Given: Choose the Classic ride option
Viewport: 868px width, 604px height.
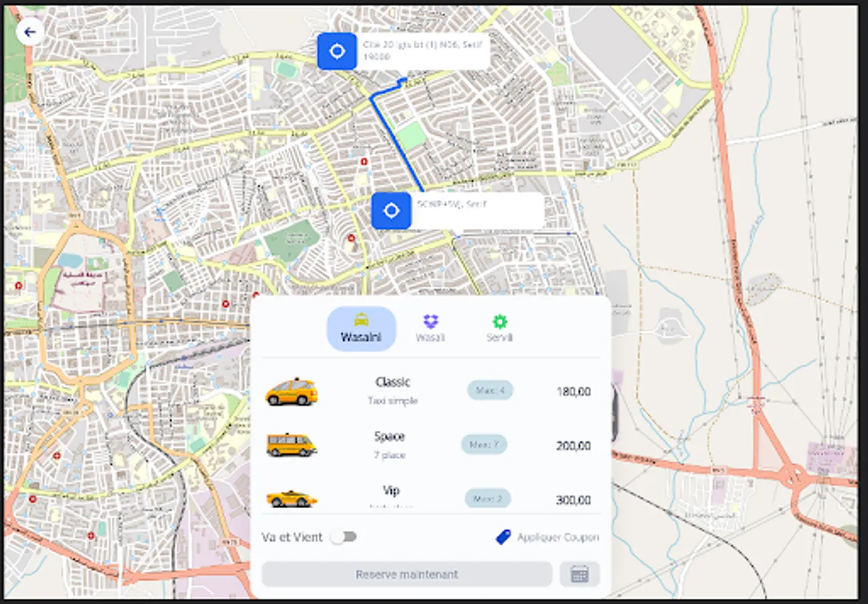Looking at the screenshot, I should click(429, 391).
